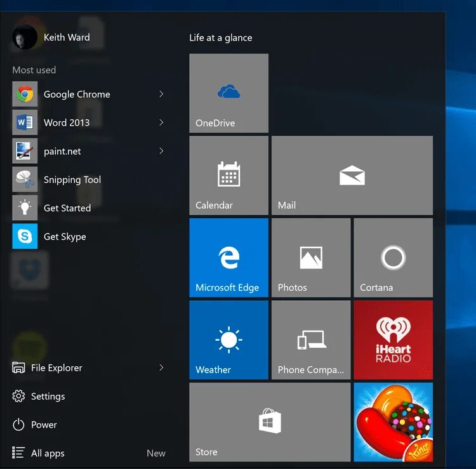Open the Calendar tile
Screen dimensions: 476x469
pos(228,175)
